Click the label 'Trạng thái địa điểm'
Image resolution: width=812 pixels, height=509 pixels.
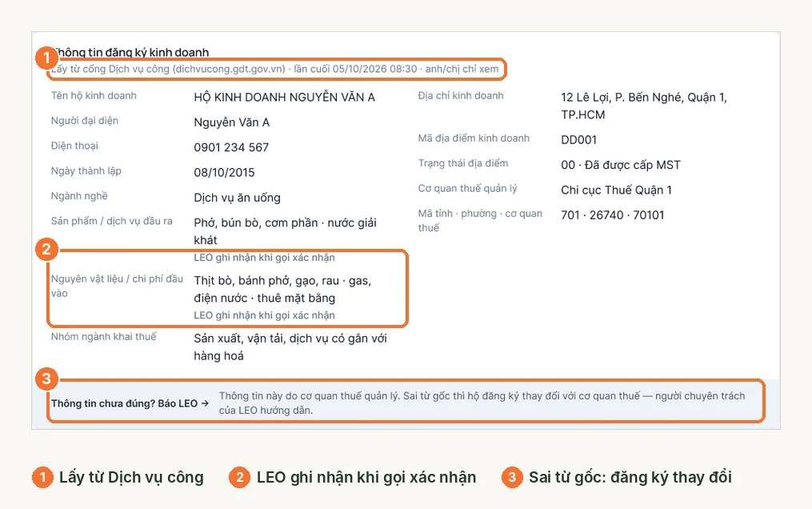463,163
